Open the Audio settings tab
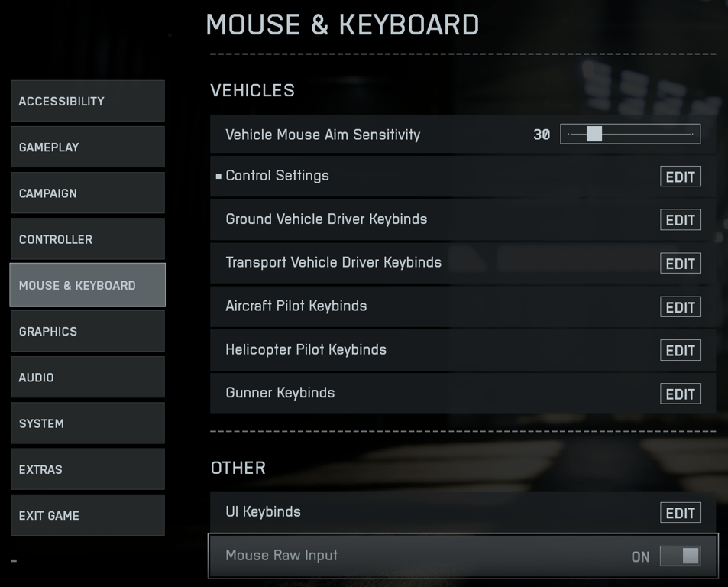The image size is (728, 587). pyautogui.click(x=87, y=378)
